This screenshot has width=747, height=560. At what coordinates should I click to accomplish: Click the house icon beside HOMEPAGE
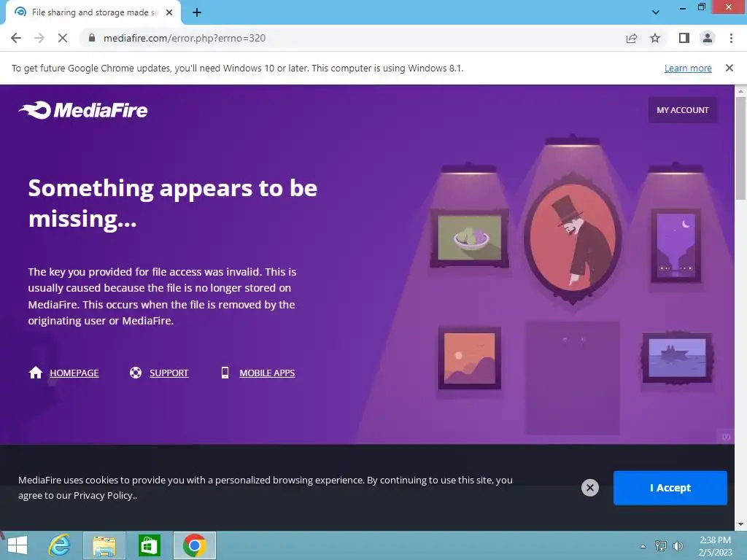click(36, 373)
